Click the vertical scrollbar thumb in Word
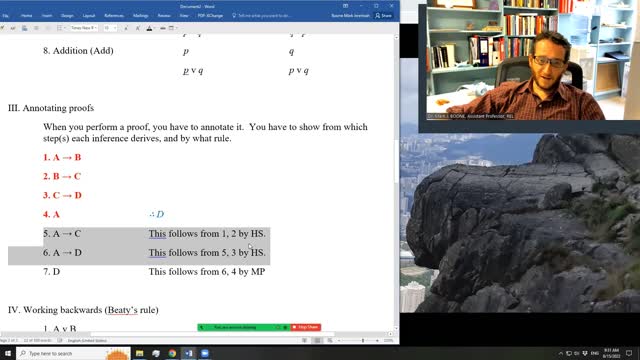The height and width of the screenshot is (360, 640). point(396,161)
